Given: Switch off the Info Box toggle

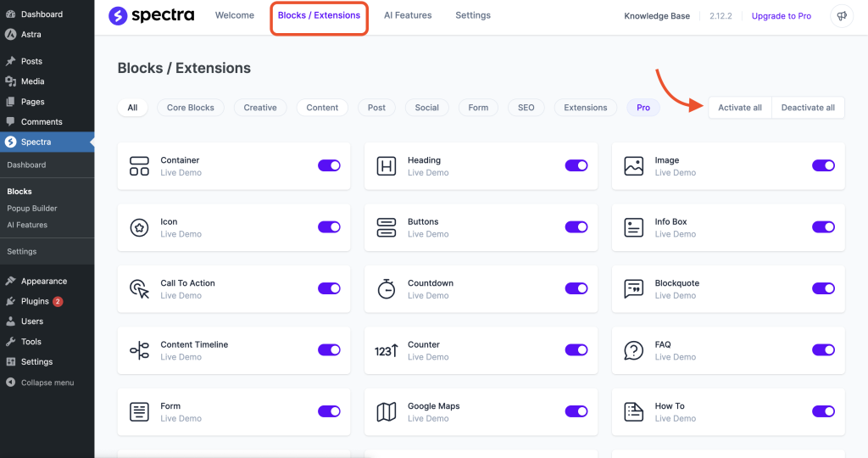Looking at the screenshot, I should click(823, 227).
